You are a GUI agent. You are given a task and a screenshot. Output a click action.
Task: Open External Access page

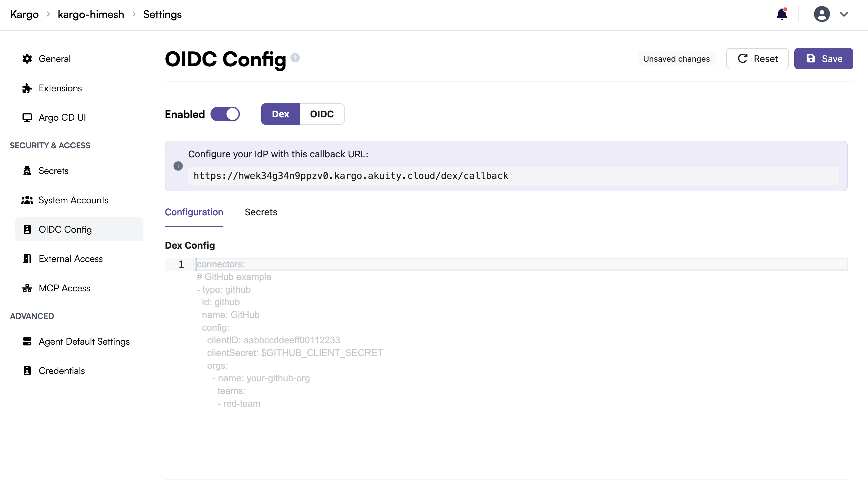[x=79, y=259]
